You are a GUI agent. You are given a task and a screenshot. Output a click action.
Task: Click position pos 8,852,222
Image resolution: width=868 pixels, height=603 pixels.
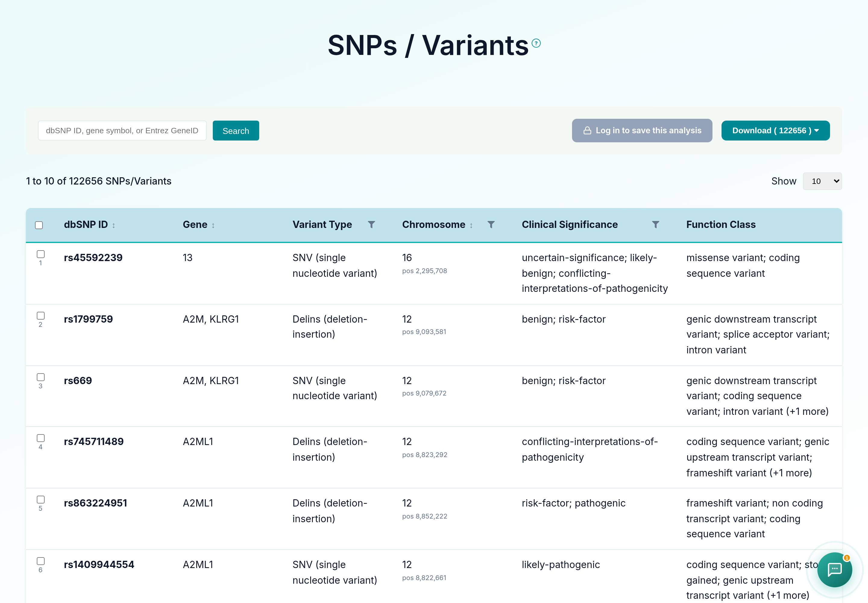424,516
